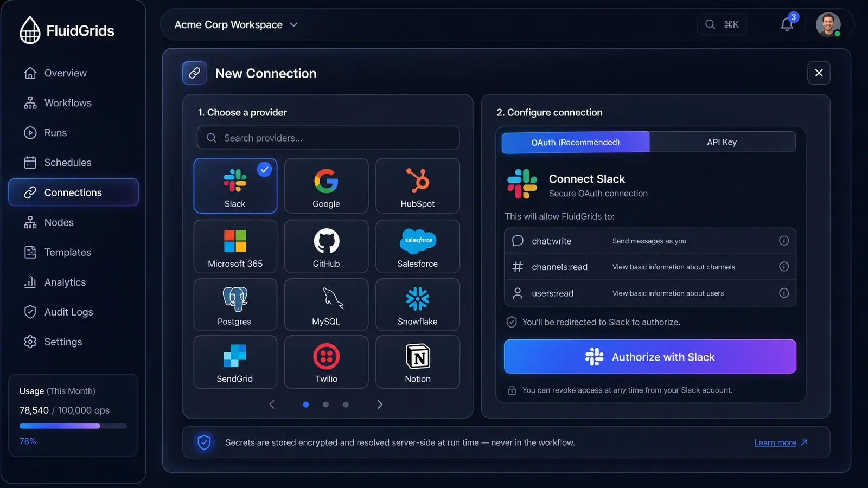868x488 pixels.
Task: Toggle the Slack selected checkmark
Action: point(264,170)
